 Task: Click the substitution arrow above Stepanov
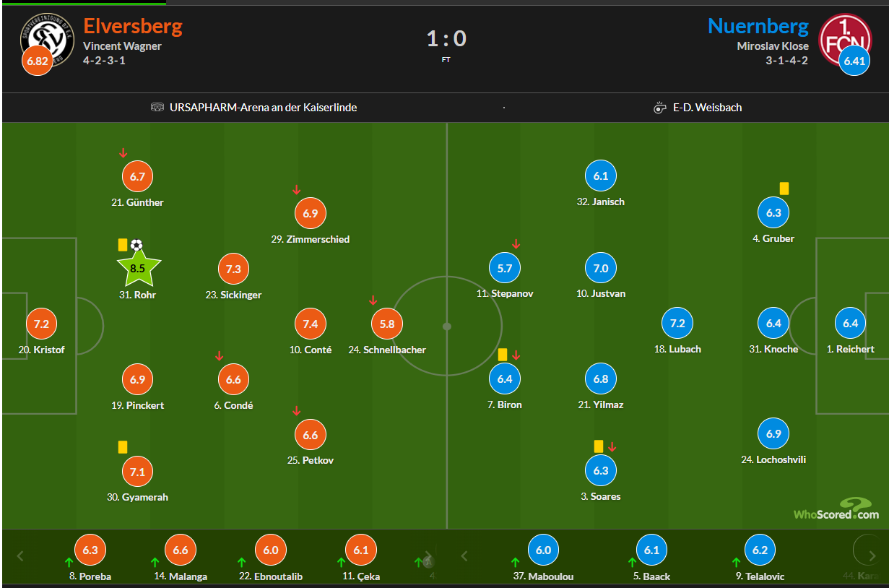click(516, 244)
